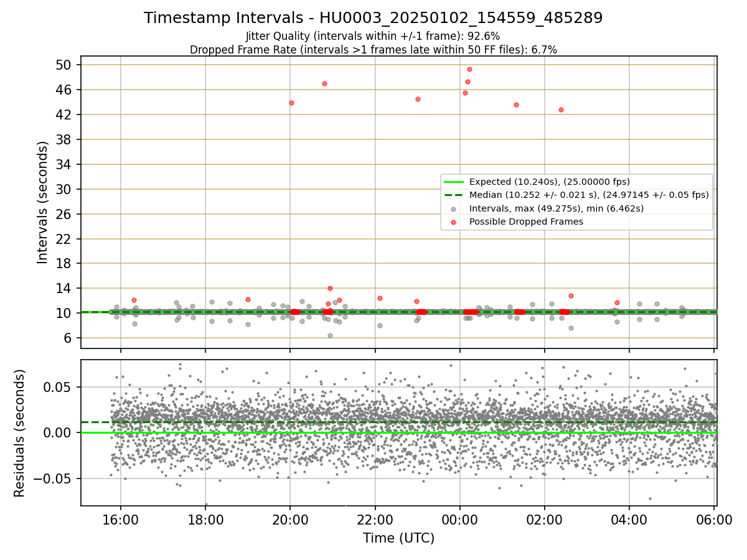Click the "Jitter Quality" 92.6% subtitle line
This screenshot has height=560, width=747.
click(x=373, y=36)
